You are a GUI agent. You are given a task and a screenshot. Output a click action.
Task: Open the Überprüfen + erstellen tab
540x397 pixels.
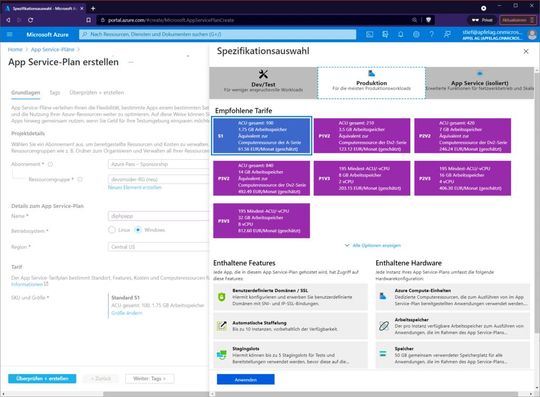97,93
